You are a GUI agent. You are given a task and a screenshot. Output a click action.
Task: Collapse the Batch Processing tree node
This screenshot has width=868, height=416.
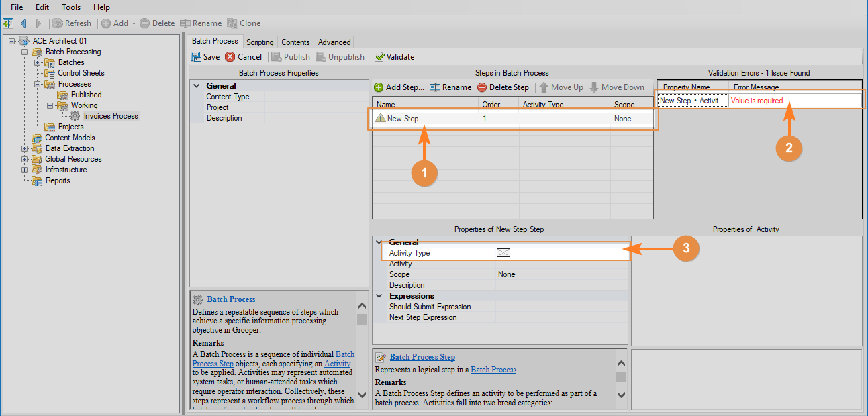(x=26, y=52)
